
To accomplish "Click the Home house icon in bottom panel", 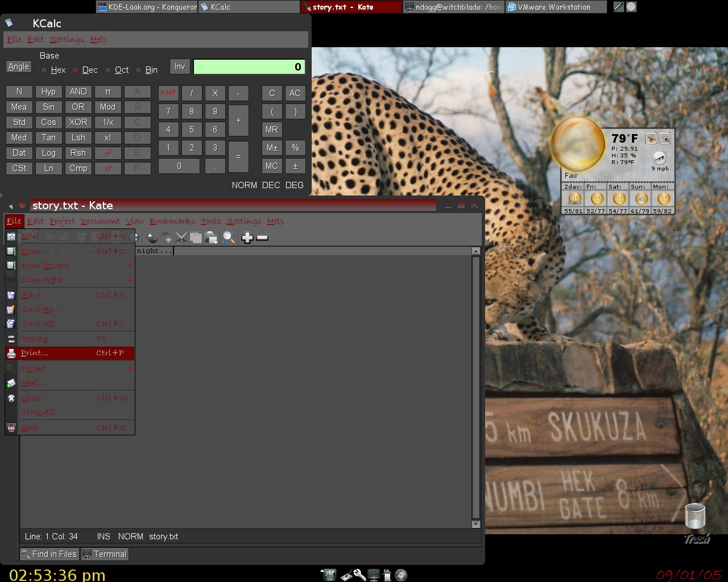I will pos(387,575).
